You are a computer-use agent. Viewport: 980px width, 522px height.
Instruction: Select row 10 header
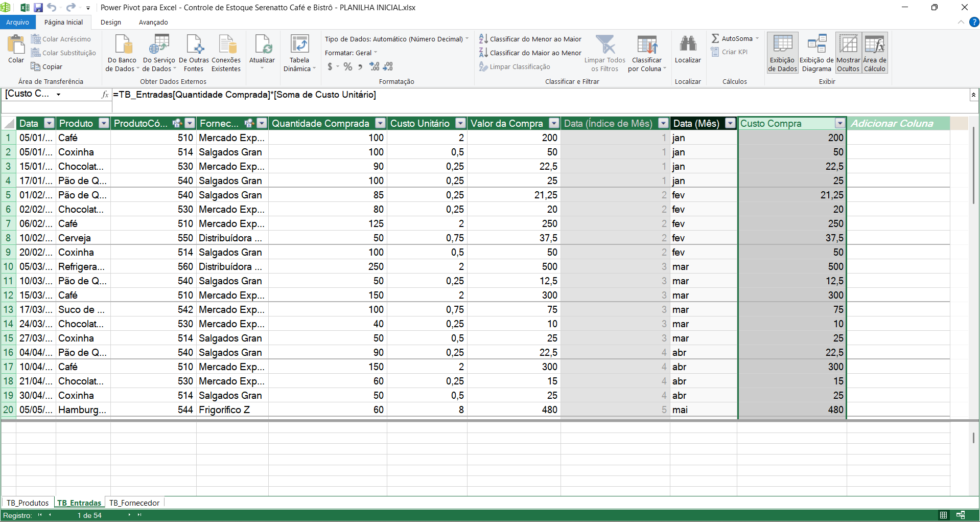coord(8,266)
